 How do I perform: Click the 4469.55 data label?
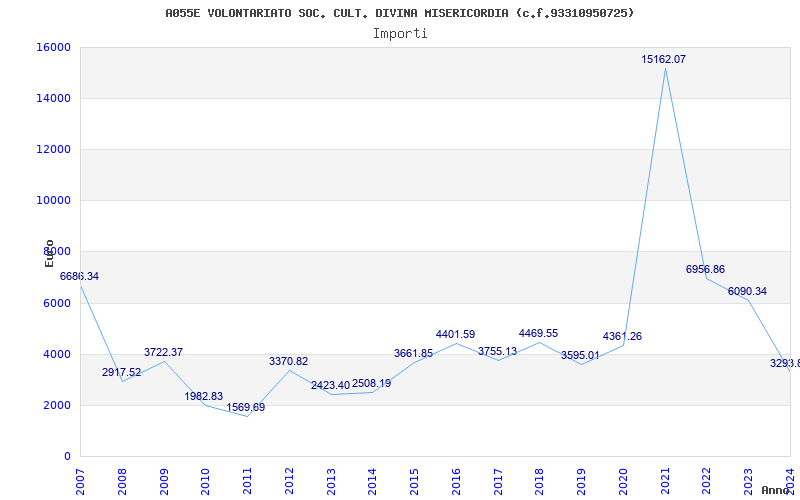(538, 333)
